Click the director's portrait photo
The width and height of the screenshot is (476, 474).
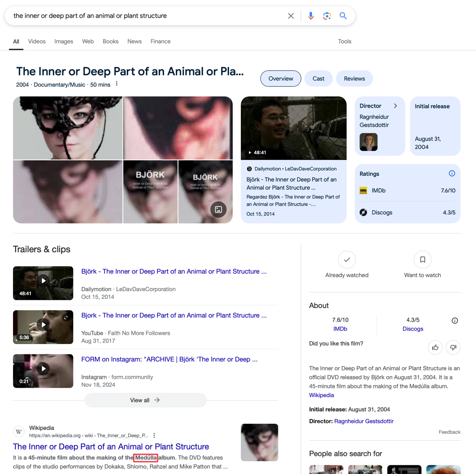click(369, 142)
